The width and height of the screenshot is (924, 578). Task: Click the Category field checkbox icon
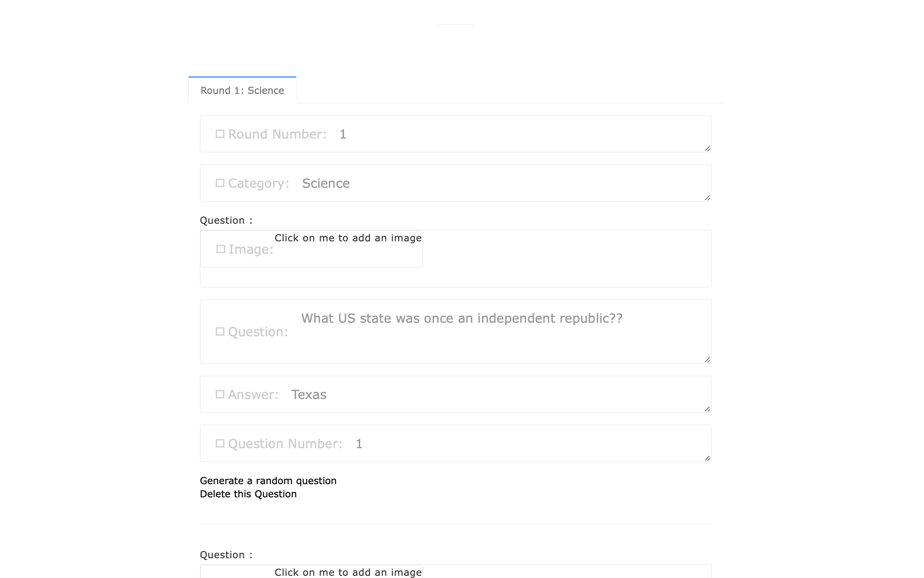tap(220, 183)
